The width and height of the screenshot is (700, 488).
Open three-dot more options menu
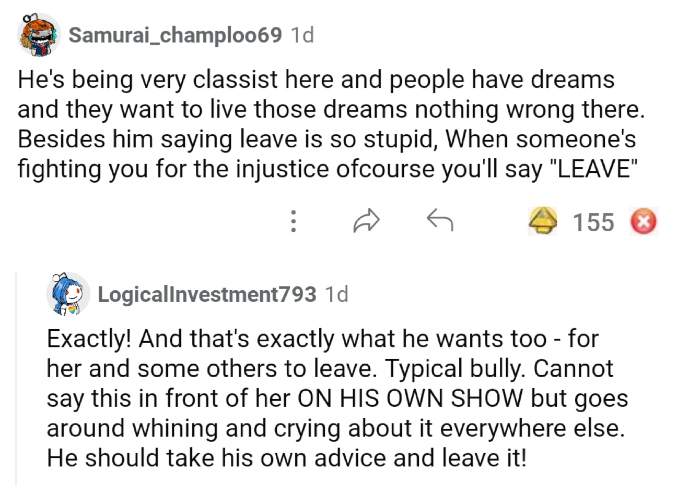(293, 221)
